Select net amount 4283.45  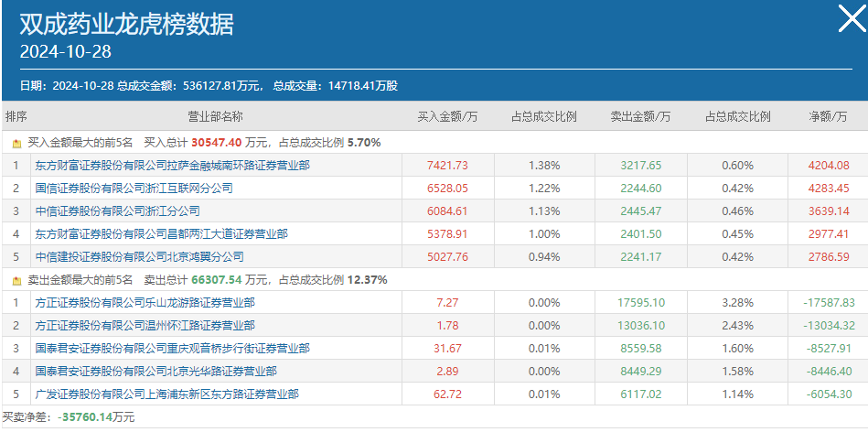point(828,189)
